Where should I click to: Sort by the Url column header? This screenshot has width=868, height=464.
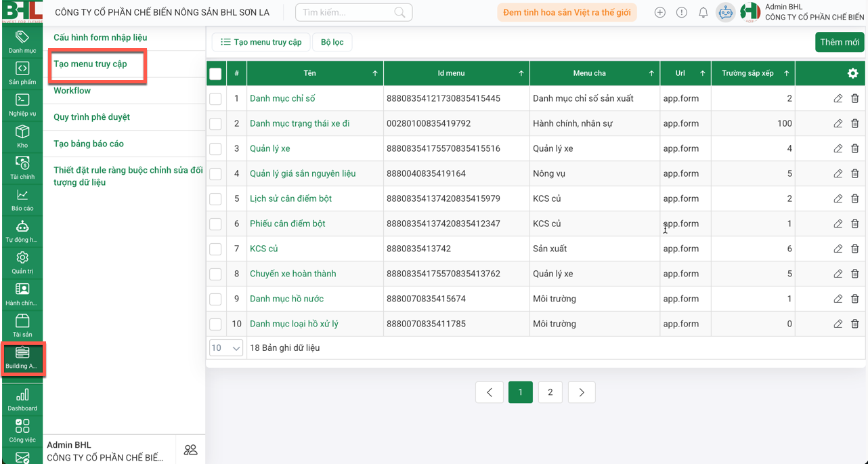point(685,73)
